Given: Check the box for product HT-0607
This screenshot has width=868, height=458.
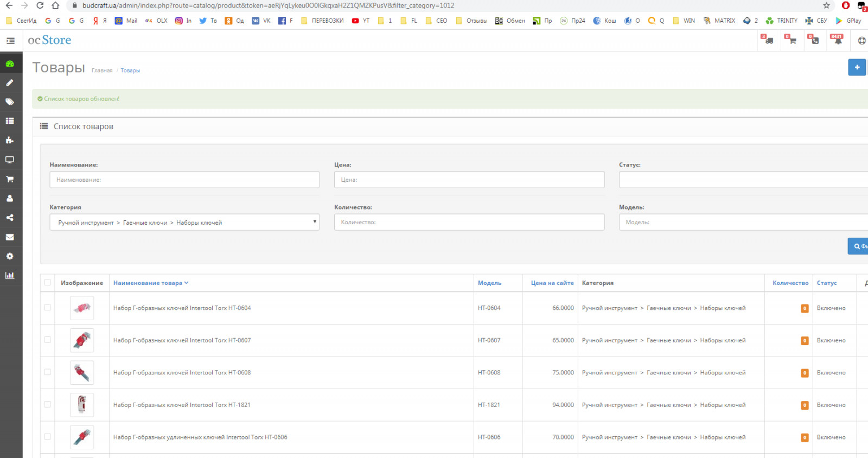Looking at the screenshot, I should pos(48,340).
